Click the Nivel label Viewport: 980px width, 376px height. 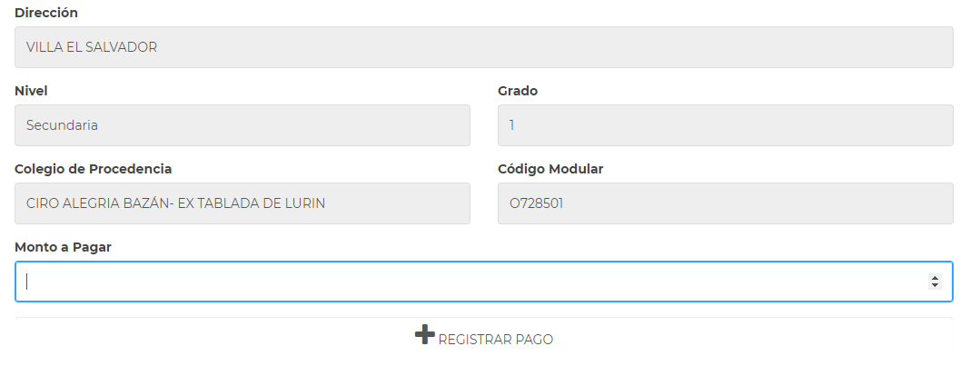(x=31, y=91)
